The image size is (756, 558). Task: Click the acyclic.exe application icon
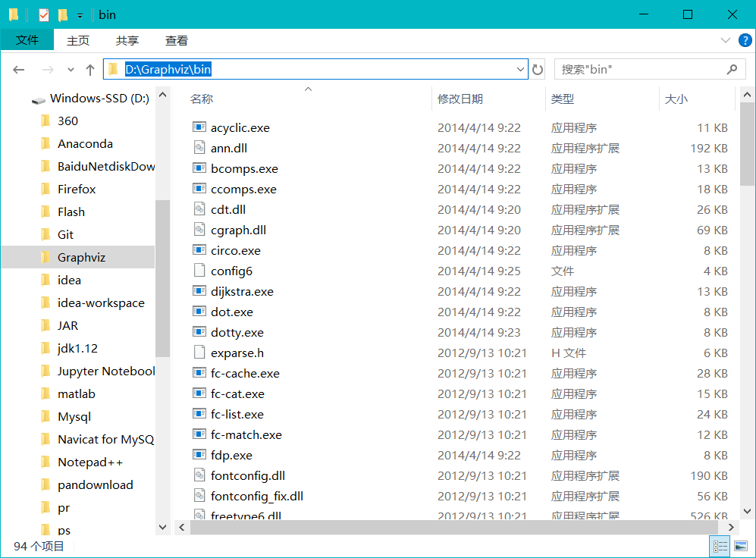[199, 127]
